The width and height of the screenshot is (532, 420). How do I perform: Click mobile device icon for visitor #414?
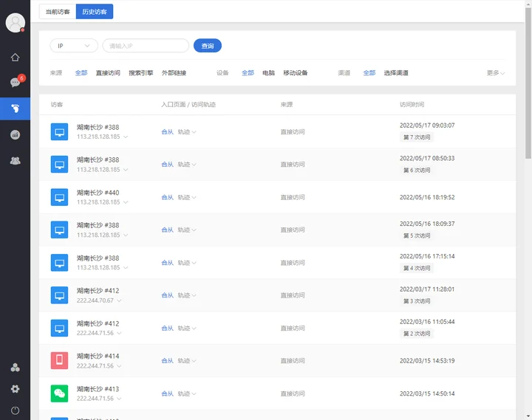(x=59, y=361)
